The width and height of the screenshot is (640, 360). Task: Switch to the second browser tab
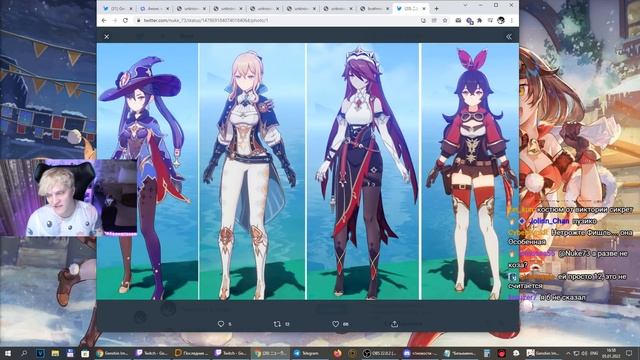point(155,8)
